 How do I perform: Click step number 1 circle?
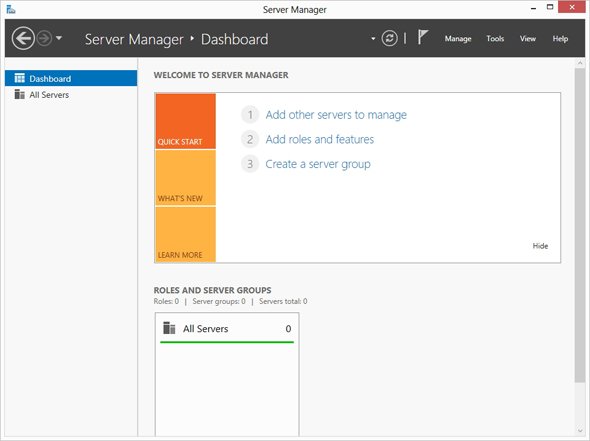click(x=250, y=114)
